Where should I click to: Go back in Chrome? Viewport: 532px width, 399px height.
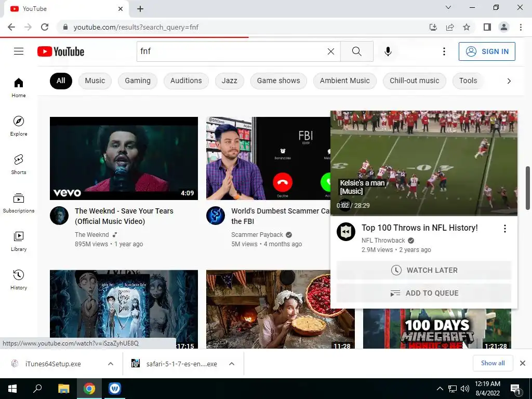[x=11, y=27]
